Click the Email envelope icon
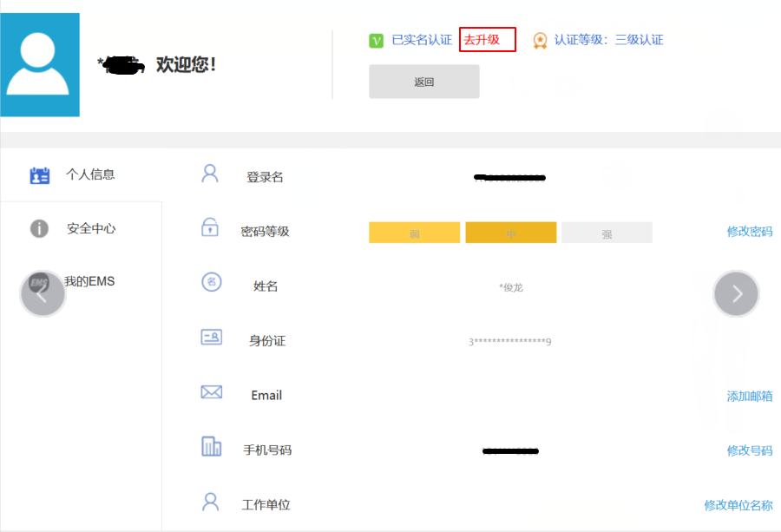Viewport: 781px width, 532px height. 211,392
